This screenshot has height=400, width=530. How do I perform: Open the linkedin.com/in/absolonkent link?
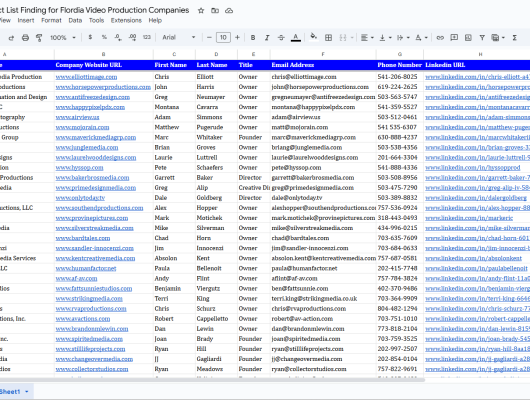click(x=474, y=258)
